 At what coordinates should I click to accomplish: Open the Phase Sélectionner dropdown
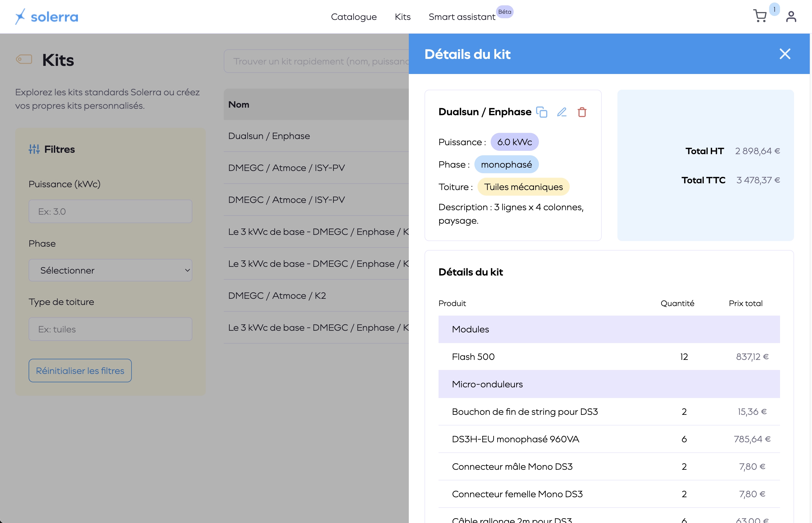[x=110, y=270]
